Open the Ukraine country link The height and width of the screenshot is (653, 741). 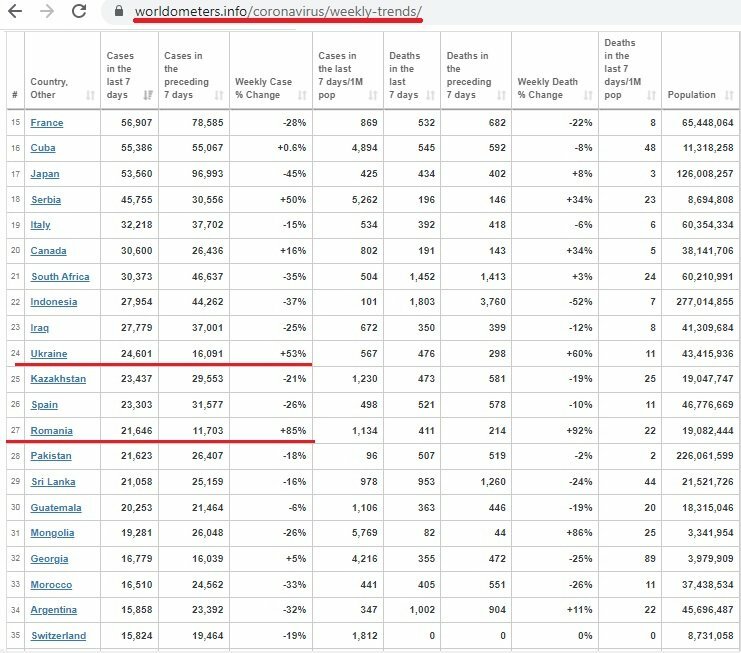49,354
